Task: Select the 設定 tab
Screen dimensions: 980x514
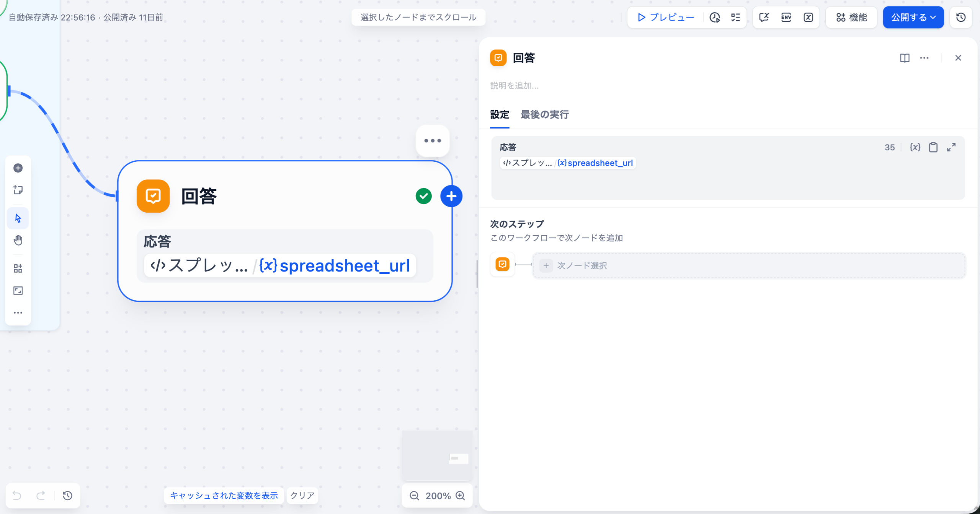Action: [x=500, y=114]
